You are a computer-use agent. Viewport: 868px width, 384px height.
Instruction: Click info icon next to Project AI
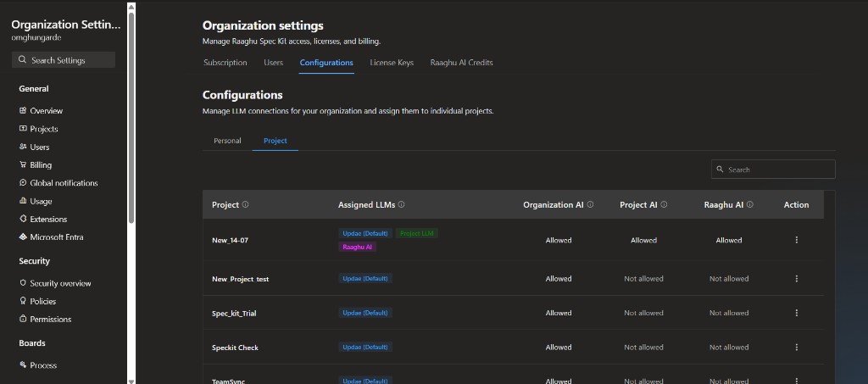coord(664,204)
